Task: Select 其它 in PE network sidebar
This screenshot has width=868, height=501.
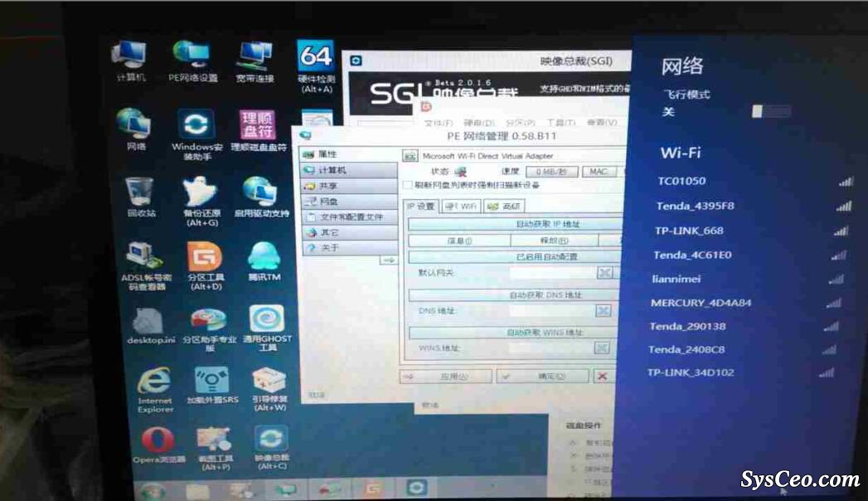Action: pos(348,232)
